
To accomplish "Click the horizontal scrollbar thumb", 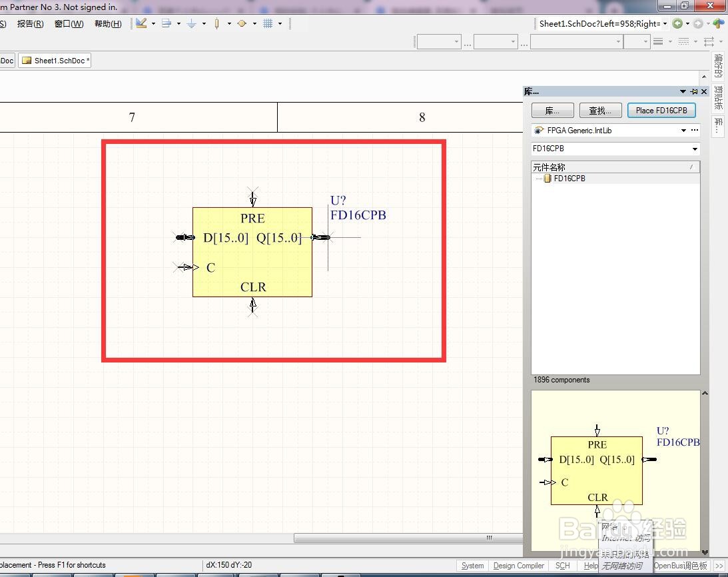I will point(408,538).
